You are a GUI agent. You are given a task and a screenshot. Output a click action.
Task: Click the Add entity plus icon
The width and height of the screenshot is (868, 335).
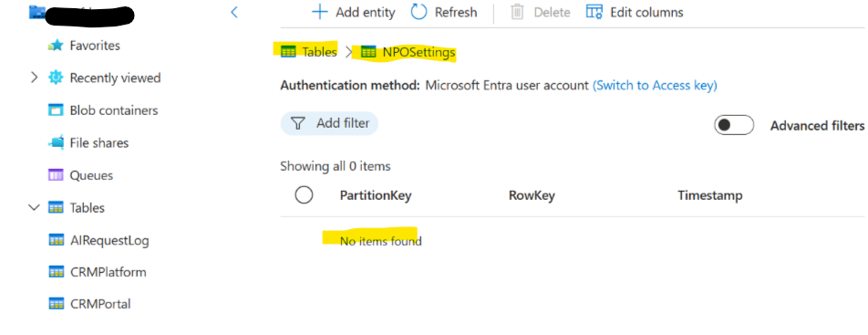tap(320, 12)
